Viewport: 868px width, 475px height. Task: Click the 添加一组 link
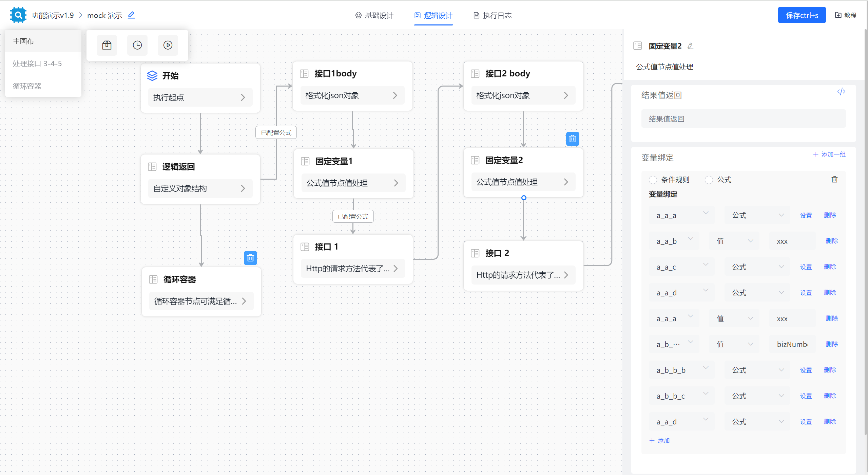[x=829, y=154]
